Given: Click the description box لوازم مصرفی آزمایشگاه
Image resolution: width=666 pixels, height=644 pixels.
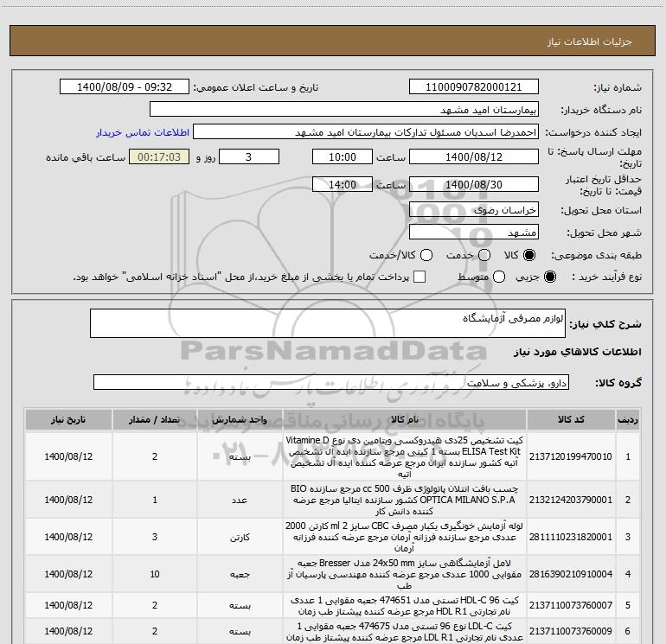Looking at the screenshot, I should coord(328,323).
